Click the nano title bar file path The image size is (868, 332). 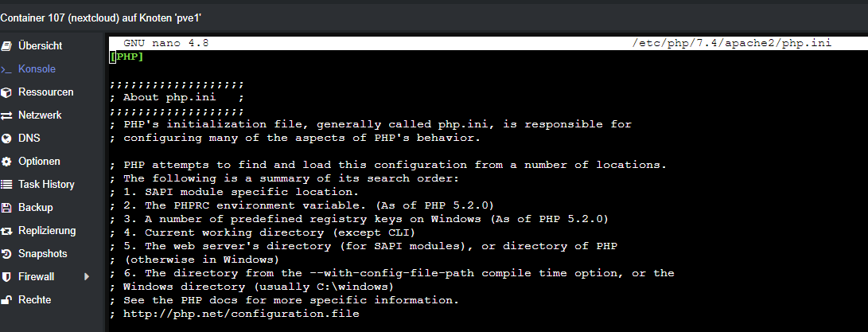(x=732, y=43)
